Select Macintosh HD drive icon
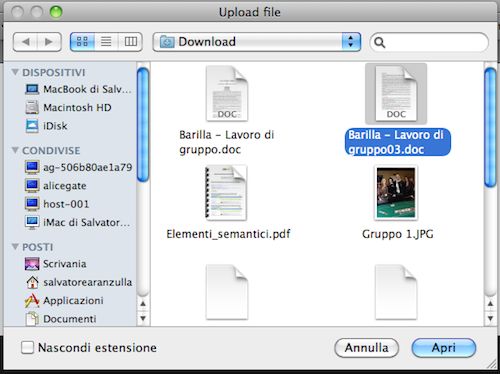This screenshot has width=500, height=374. 32,107
